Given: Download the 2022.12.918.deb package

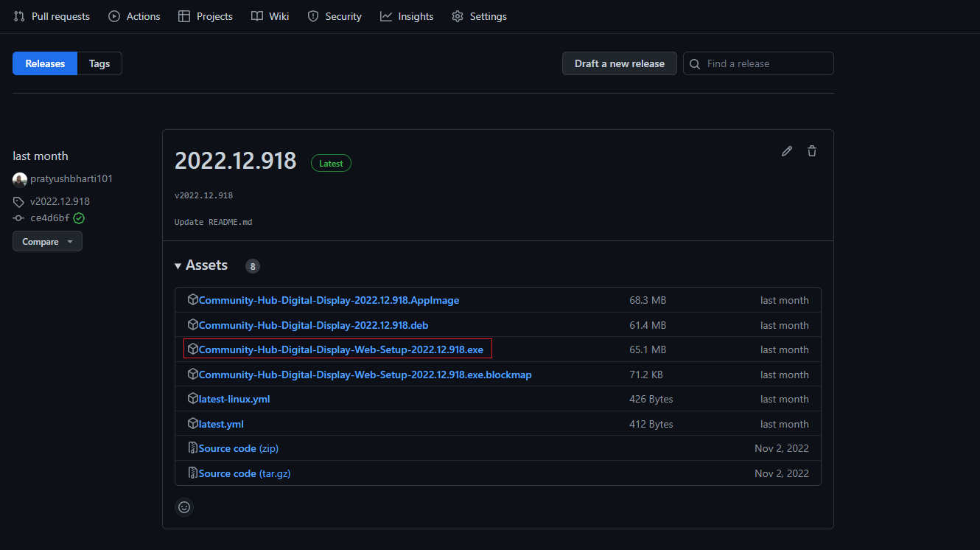Looking at the screenshot, I should pyautogui.click(x=313, y=325).
